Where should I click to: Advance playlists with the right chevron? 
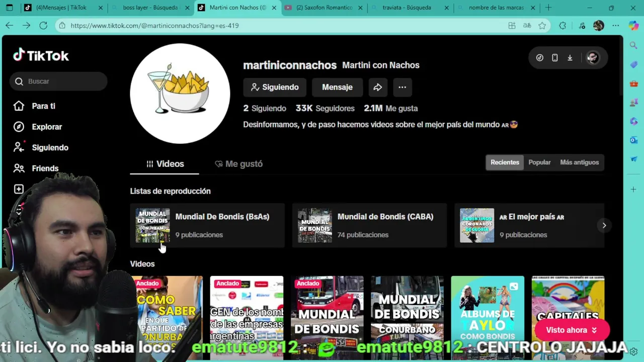click(x=604, y=225)
